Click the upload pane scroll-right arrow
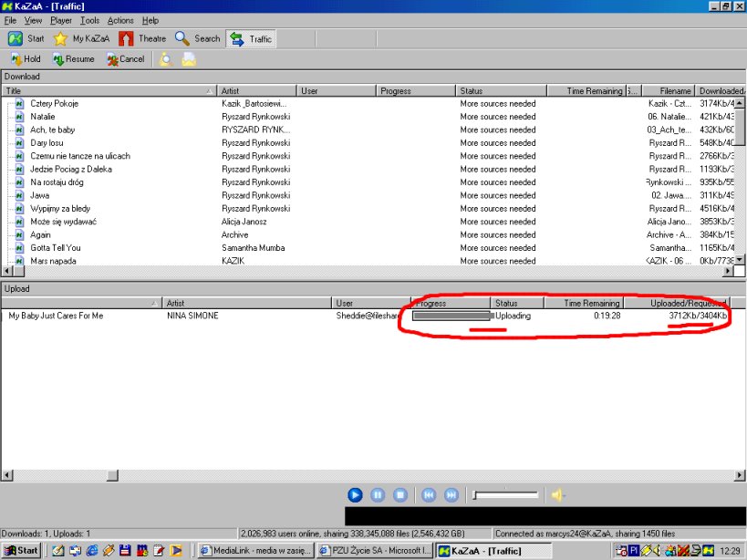 click(740, 475)
